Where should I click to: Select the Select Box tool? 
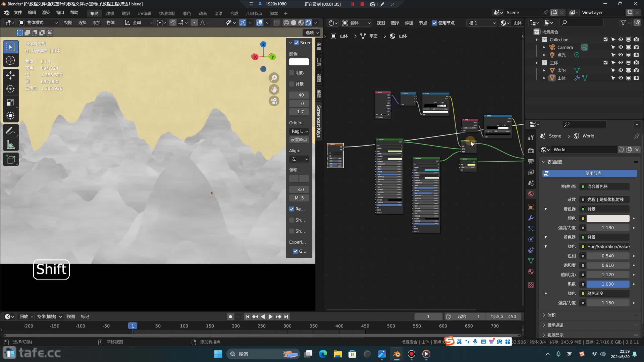click(x=11, y=47)
